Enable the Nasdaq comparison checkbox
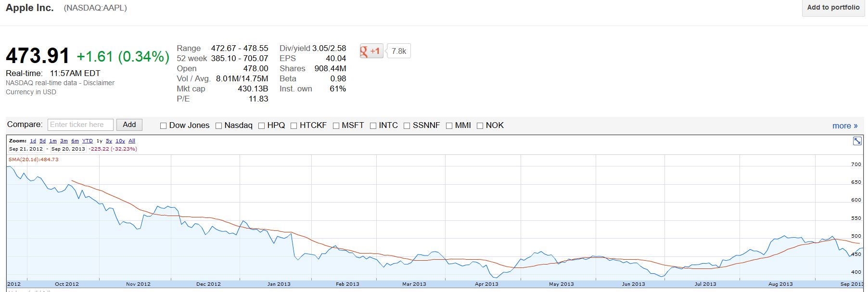 click(218, 126)
